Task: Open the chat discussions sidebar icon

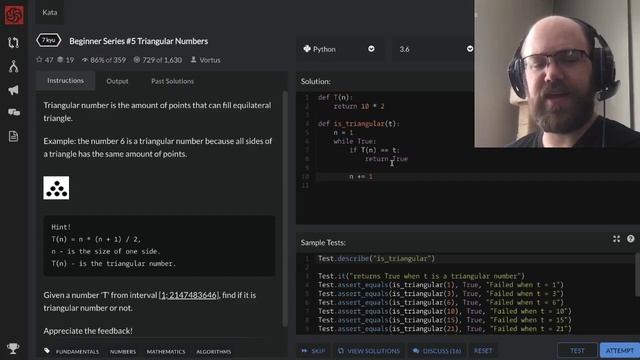Action: 13,112
